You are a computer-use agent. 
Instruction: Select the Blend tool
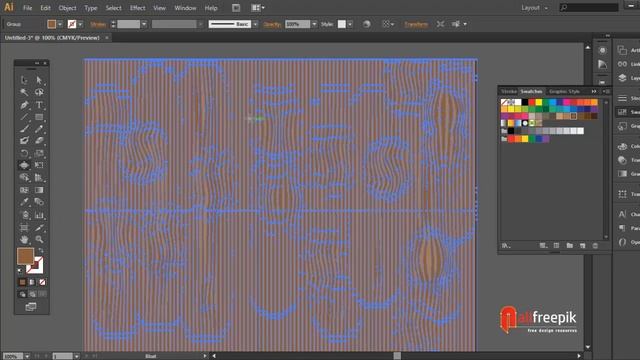[x=39, y=202]
